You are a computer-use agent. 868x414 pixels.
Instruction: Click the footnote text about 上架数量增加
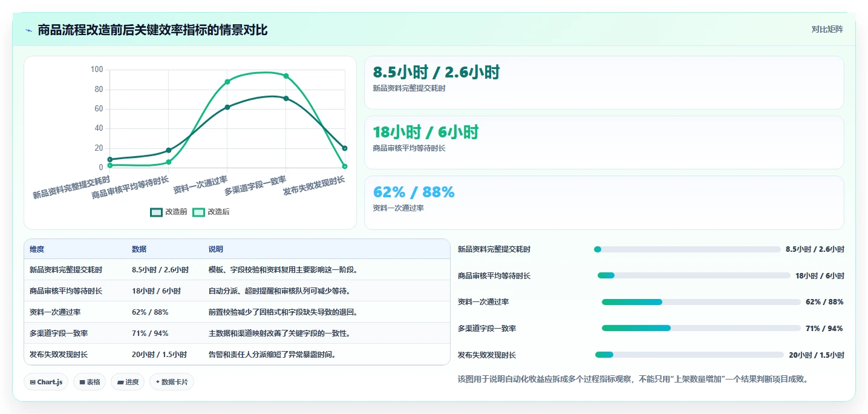(633, 379)
